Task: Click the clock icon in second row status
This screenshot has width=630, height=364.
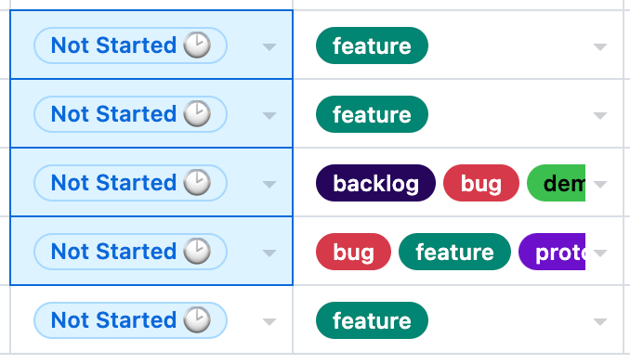Action: point(197,113)
